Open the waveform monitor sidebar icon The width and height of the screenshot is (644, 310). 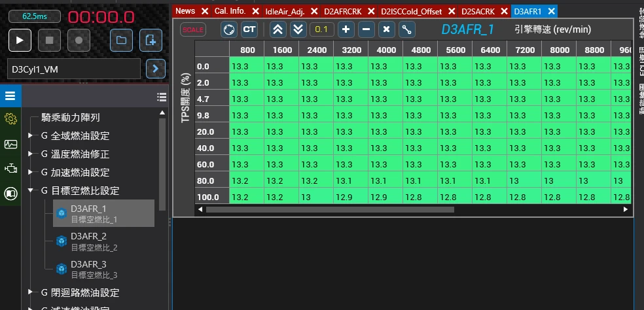[x=10, y=144]
